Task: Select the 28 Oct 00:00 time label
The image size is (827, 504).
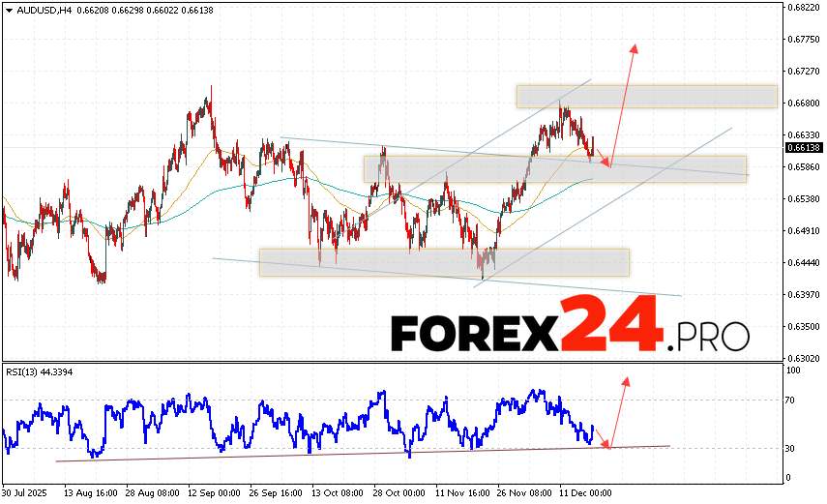Action: pyautogui.click(x=399, y=492)
